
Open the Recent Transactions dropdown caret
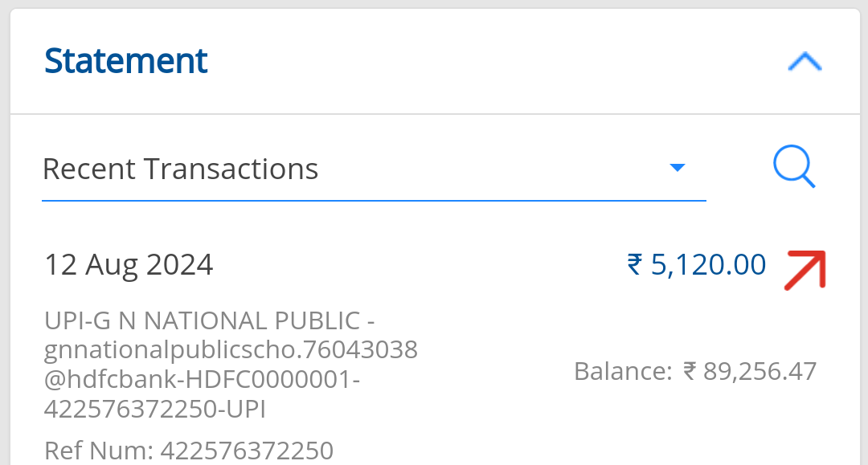point(677,168)
